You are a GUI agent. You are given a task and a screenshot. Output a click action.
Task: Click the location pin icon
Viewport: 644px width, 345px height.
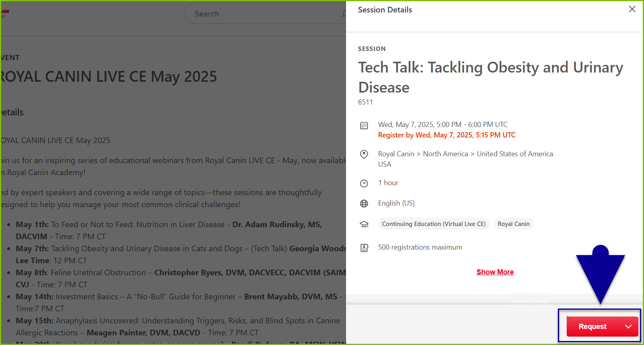coord(364,154)
